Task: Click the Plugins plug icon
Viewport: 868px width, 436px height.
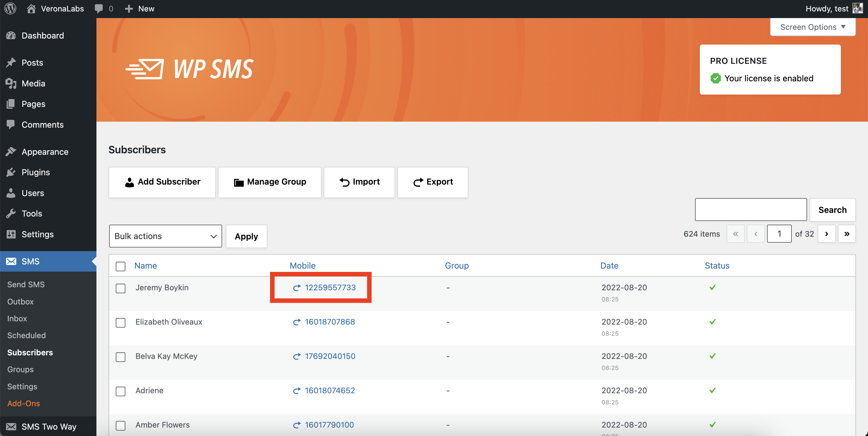Action: 11,172
